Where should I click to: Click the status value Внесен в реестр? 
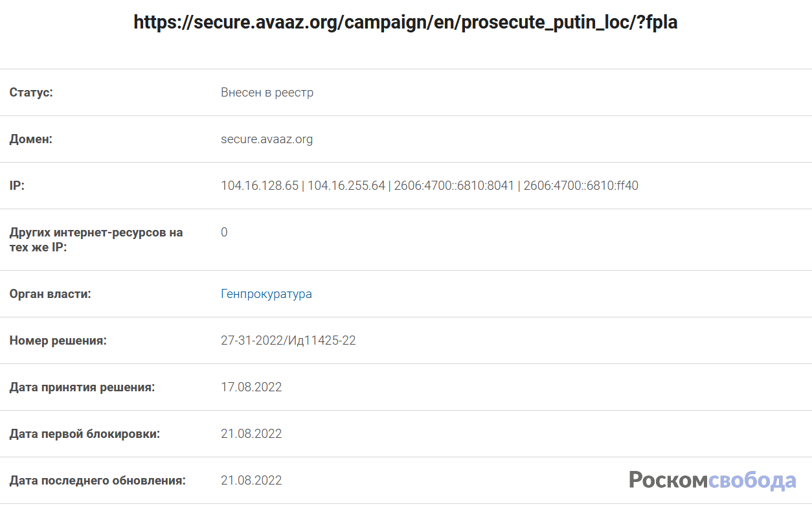coord(267,93)
